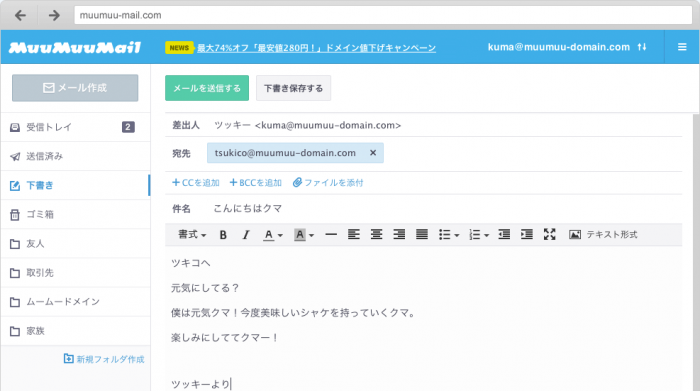
Task: Decrease indent with outdent icon
Action: coord(504,234)
